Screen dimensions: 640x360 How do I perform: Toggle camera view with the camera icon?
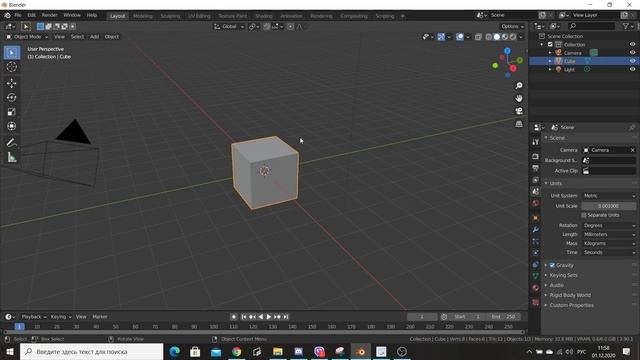pyautogui.click(x=519, y=111)
